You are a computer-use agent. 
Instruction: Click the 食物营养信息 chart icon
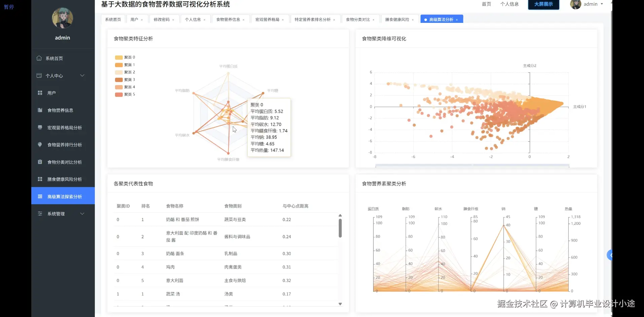pyautogui.click(x=39, y=110)
